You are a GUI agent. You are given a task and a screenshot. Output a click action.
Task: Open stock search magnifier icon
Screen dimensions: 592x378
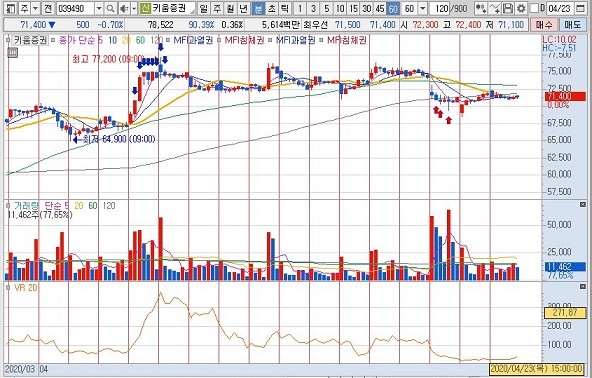point(110,8)
